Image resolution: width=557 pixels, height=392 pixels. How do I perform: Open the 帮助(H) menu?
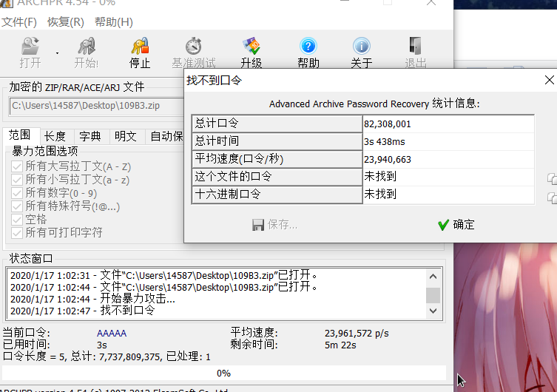tap(114, 22)
